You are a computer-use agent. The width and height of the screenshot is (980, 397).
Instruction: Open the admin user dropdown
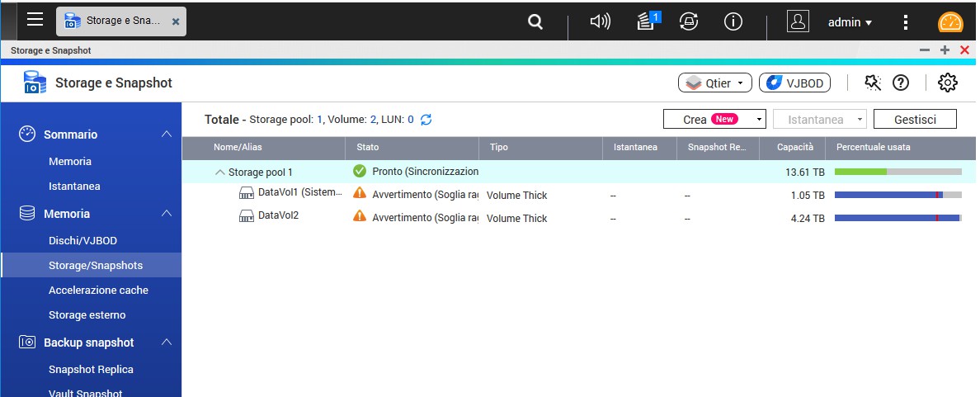850,23
